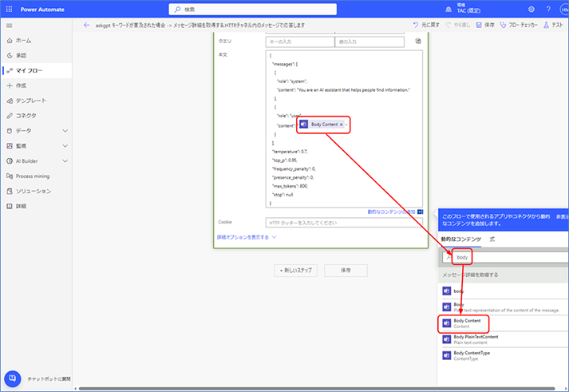
Task: Expand the 監視 chevron
Action: pos(65,146)
